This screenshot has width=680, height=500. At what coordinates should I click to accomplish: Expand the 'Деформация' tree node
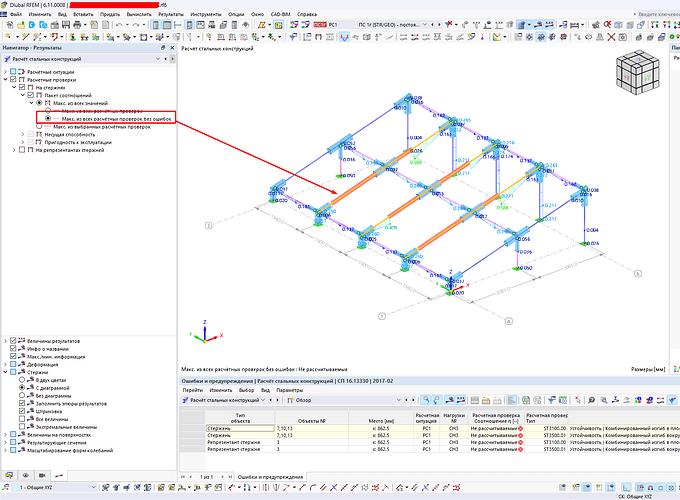click(5, 364)
